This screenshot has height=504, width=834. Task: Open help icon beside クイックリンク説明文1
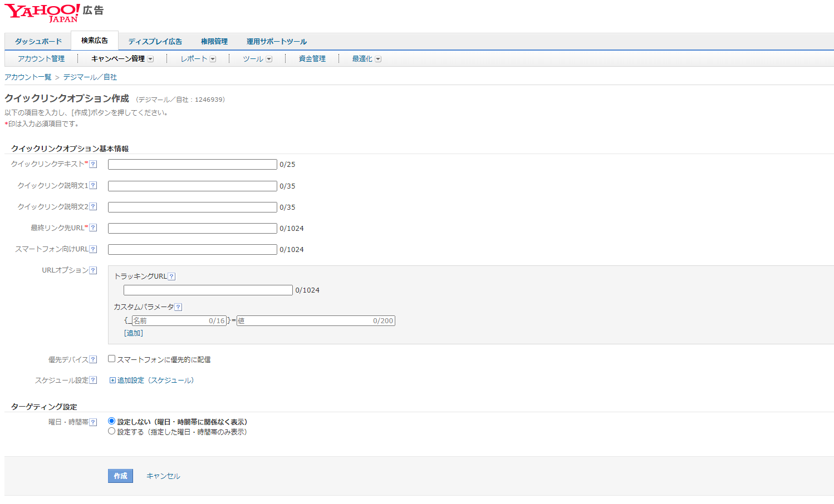click(93, 185)
